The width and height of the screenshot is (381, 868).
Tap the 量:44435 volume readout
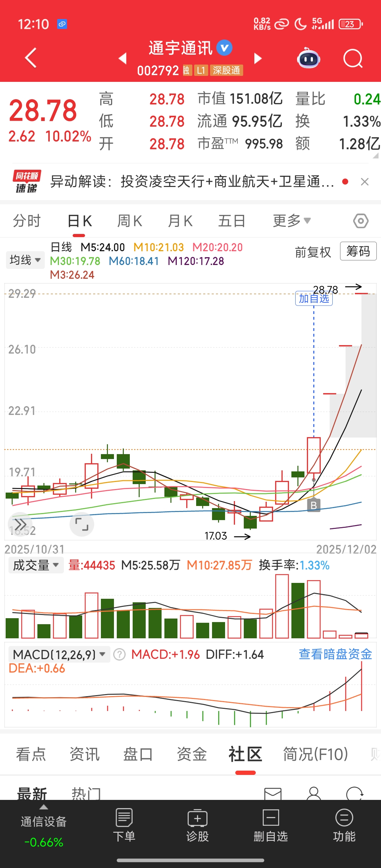tap(92, 565)
